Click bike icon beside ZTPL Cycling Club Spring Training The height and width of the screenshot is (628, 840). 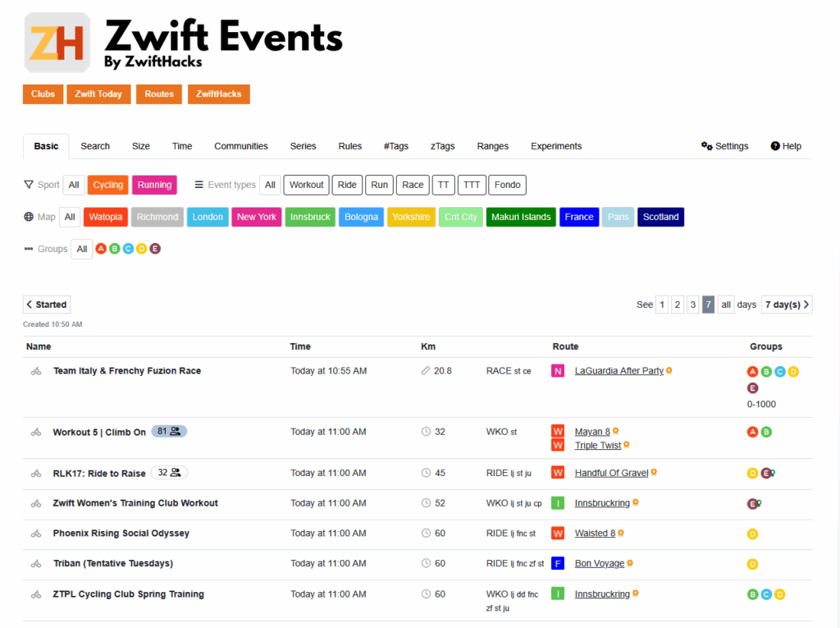(36, 594)
